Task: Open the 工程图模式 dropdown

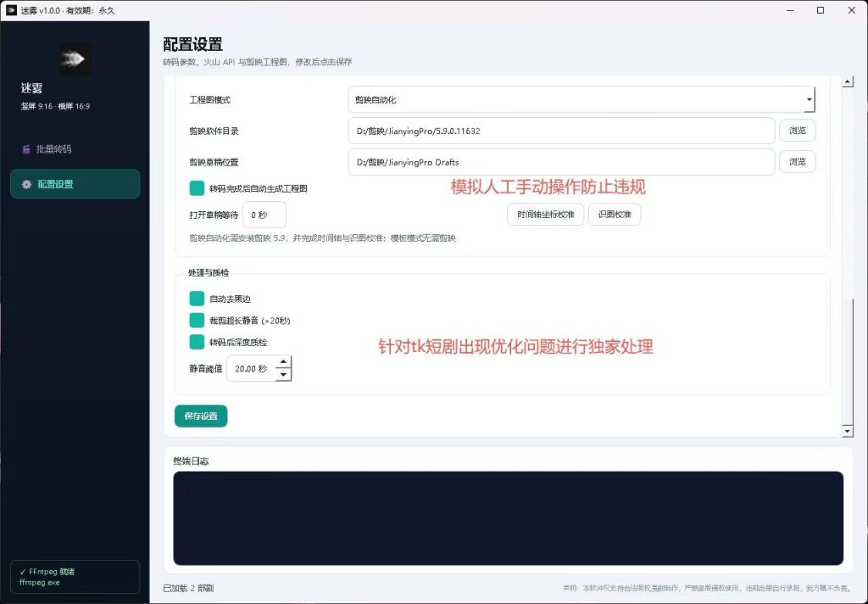Action: click(x=581, y=100)
